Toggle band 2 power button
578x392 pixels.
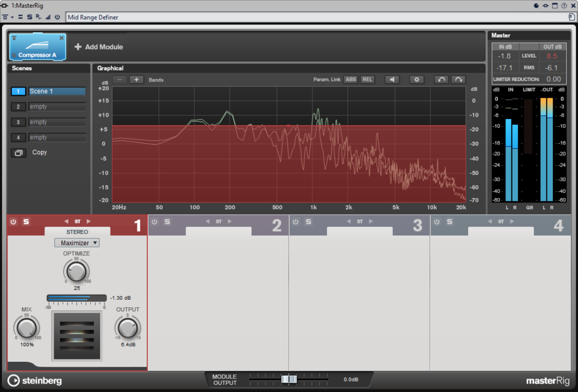tap(154, 221)
